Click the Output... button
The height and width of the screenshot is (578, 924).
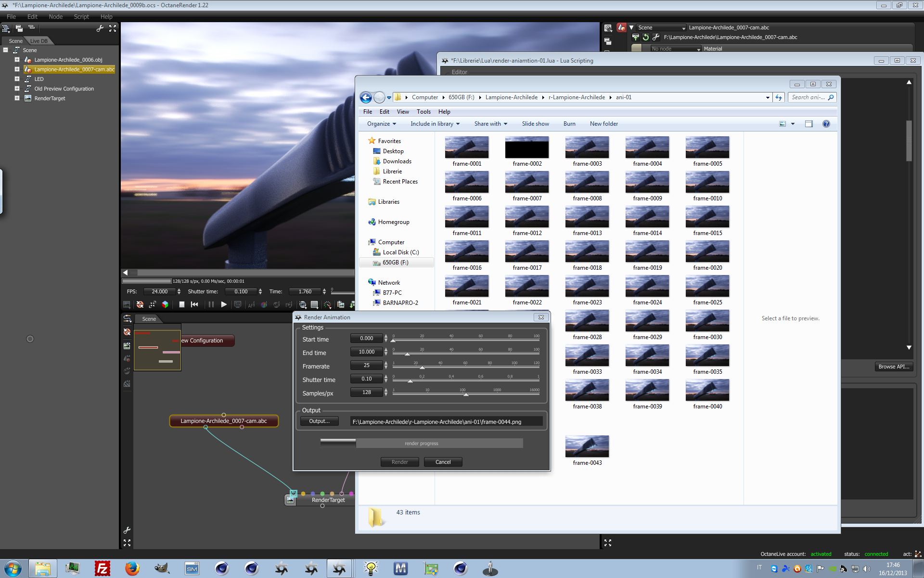click(x=319, y=421)
